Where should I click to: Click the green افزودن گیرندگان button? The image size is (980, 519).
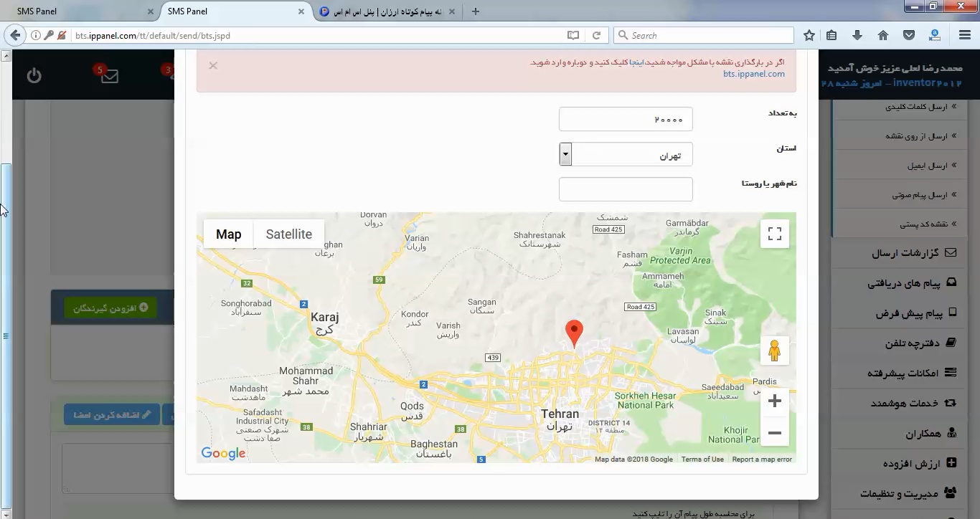[x=110, y=308]
